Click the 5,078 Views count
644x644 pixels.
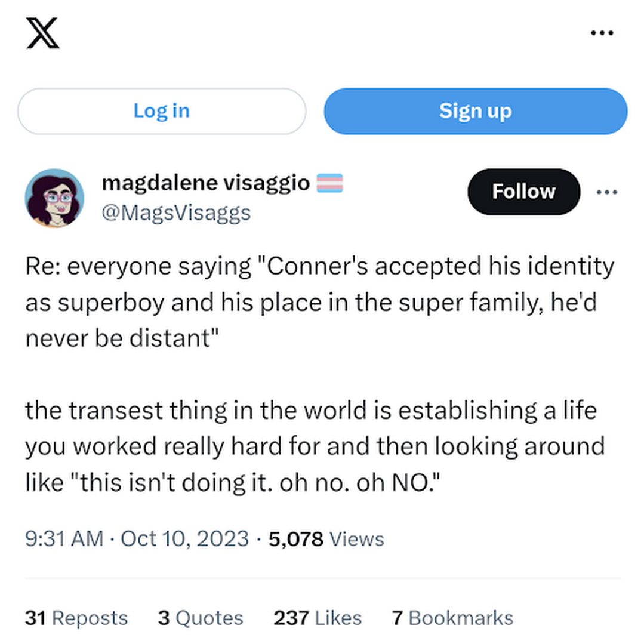pos(326,539)
